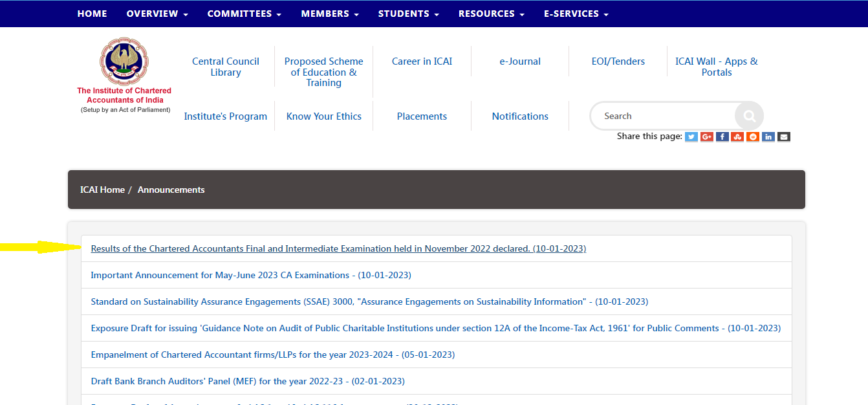Go to HOME in the top navigation
Screen dimensions: 868x405
(x=92, y=14)
